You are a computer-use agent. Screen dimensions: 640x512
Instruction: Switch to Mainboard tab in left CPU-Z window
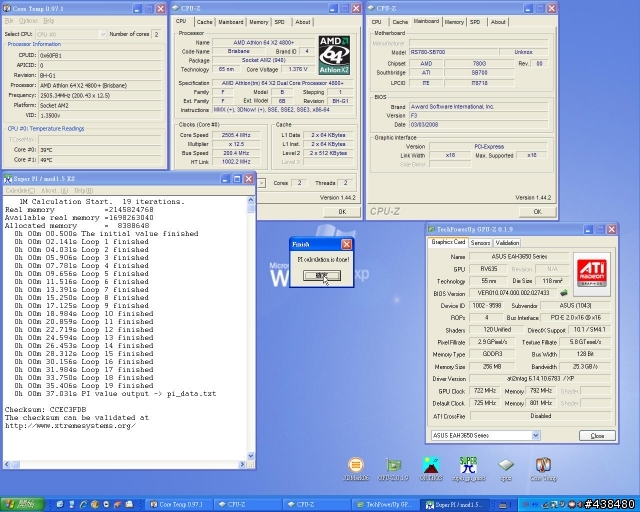(x=231, y=22)
